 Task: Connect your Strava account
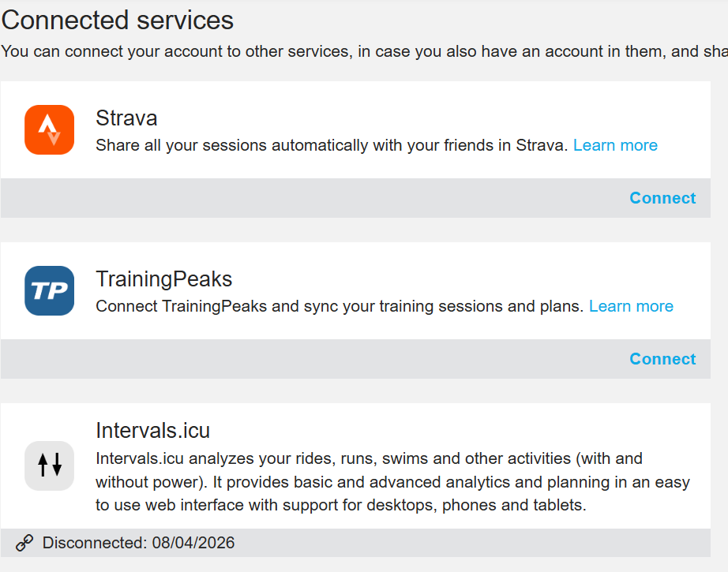click(662, 198)
